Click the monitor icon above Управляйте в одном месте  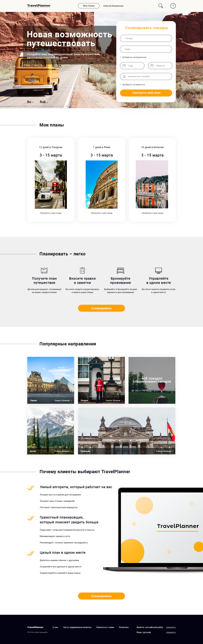tap(159, 271)
